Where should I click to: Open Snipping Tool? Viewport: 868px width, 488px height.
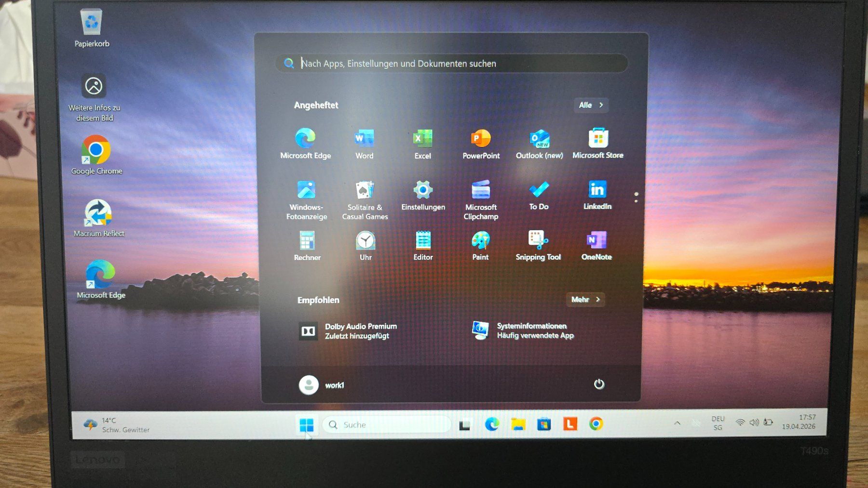(538, 246)
